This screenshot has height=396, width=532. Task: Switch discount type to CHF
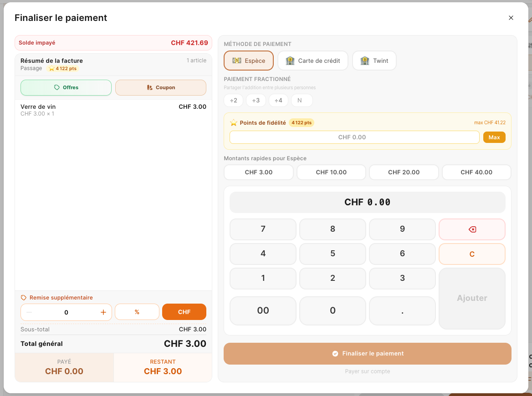[x=184, y=312]
